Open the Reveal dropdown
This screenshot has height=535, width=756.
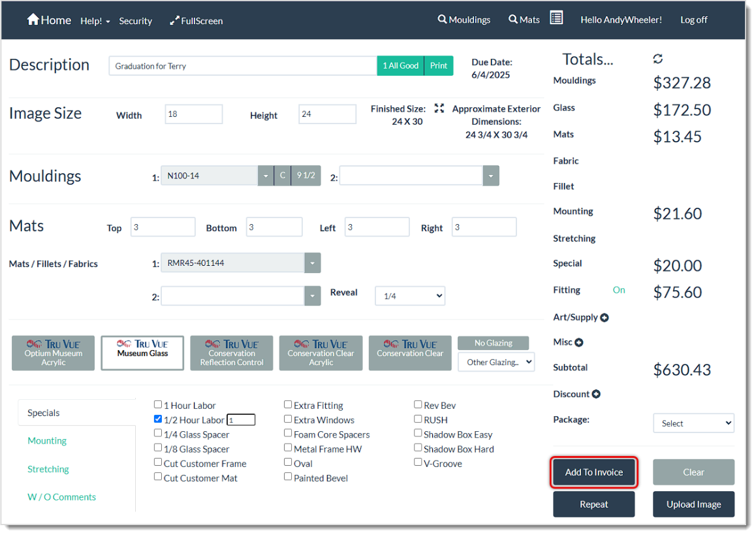tap(409, 295)
